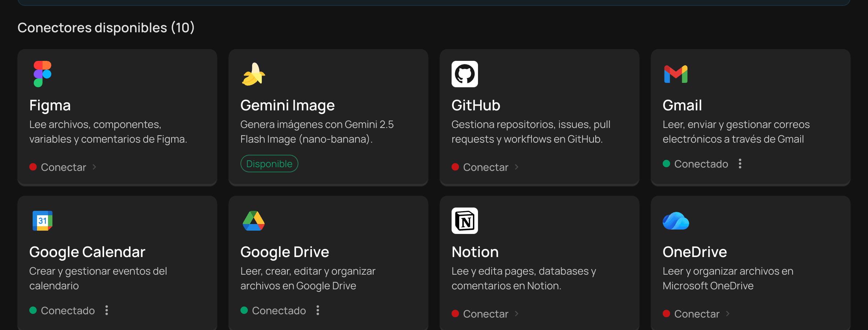Click the chevron next to Figma's Conectar
The height and width of the screenshot is (330, 868).
[x=94, y=167]
